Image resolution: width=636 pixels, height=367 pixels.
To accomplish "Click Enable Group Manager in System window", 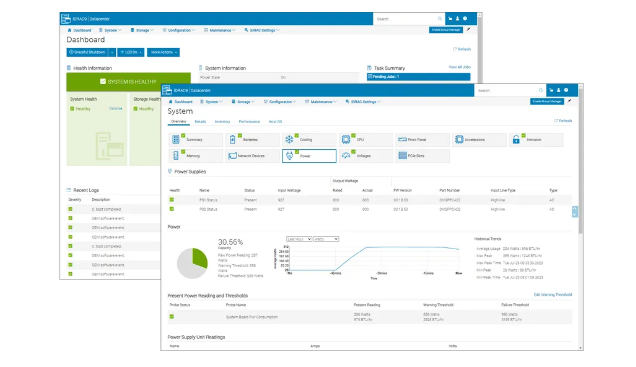I will (547, 101).
